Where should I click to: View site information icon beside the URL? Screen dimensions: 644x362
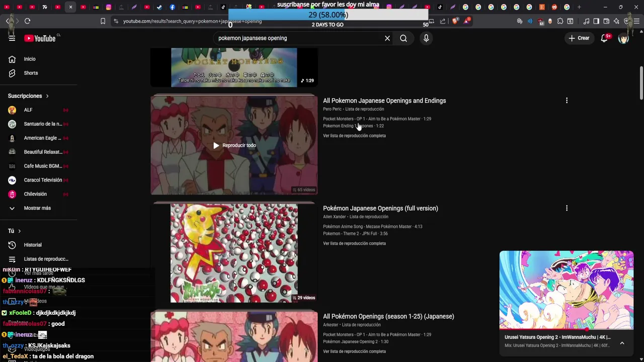click(x=116, y=21)
